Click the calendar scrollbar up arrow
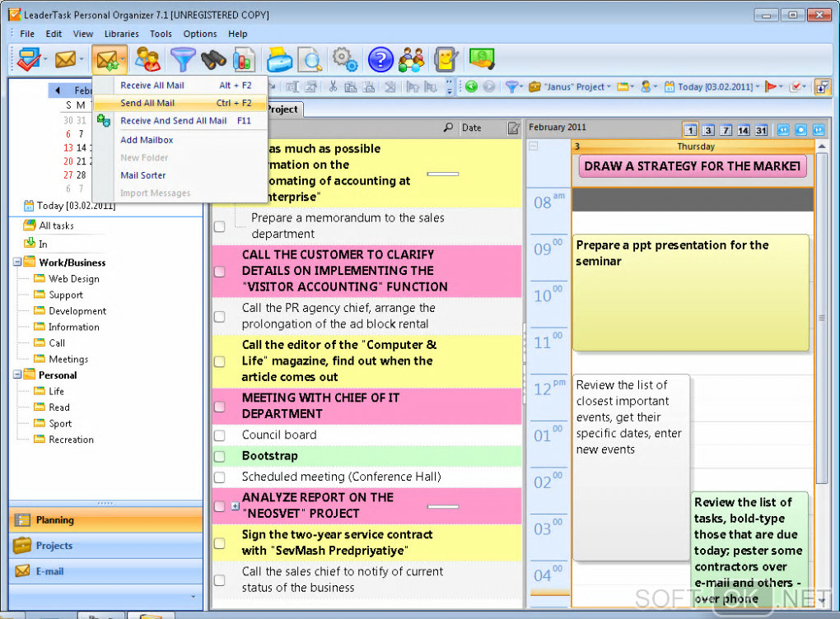 pyautogui.click(x=821, y=147)
